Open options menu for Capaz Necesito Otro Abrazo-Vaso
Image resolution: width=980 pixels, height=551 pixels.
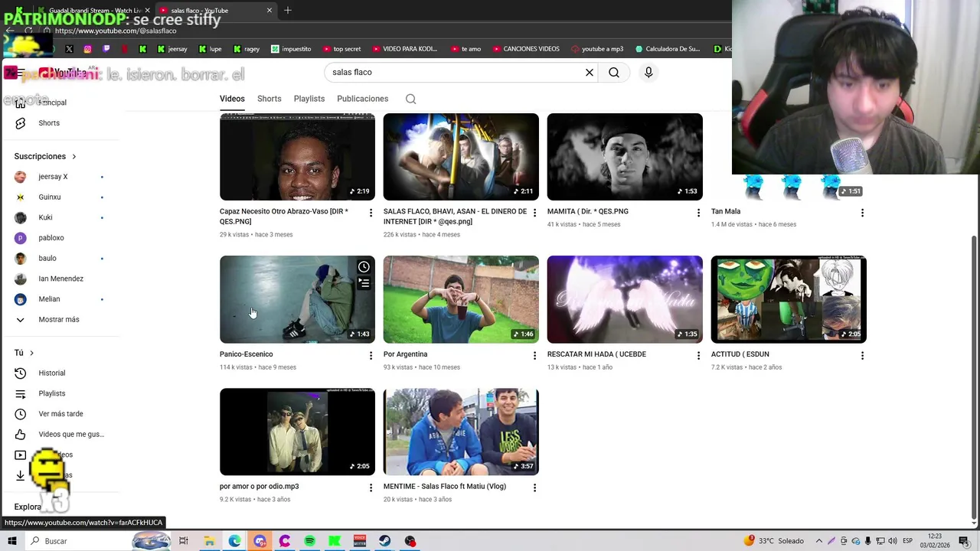pyautogui.click(x=371, y=212)
